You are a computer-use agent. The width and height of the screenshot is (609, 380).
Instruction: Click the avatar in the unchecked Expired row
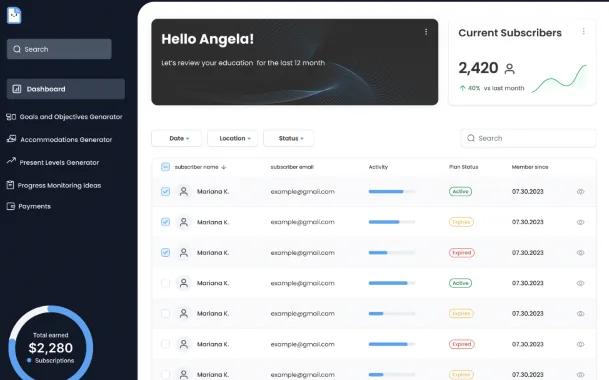coord(184,344)
